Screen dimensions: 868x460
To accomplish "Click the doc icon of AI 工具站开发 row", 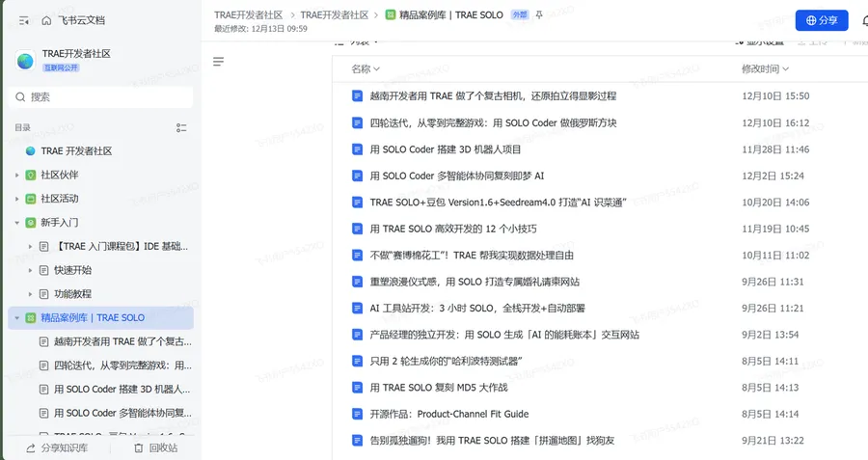I will tap(358, 308).
